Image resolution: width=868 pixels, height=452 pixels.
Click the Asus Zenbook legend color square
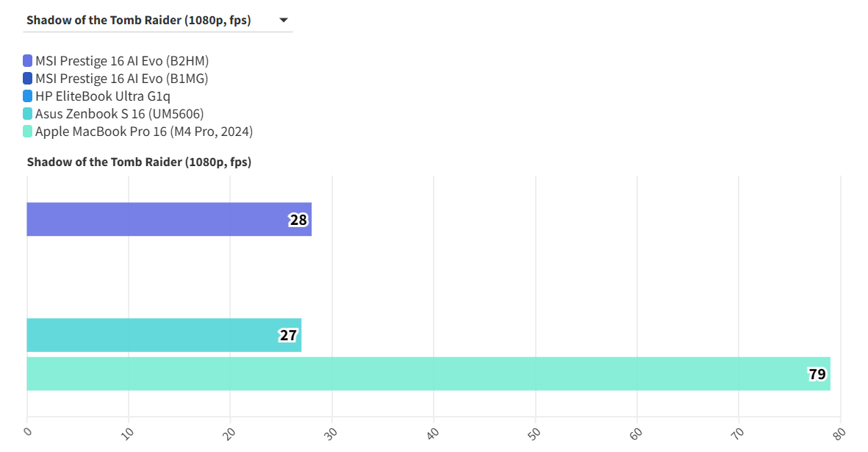(x=28, y=114)
